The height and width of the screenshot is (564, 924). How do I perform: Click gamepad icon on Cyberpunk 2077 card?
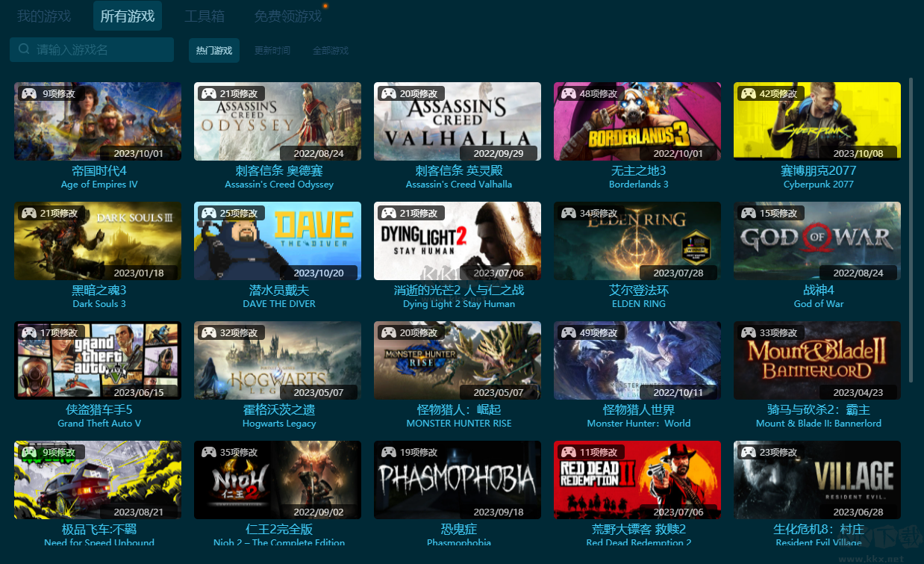[748, 93]
